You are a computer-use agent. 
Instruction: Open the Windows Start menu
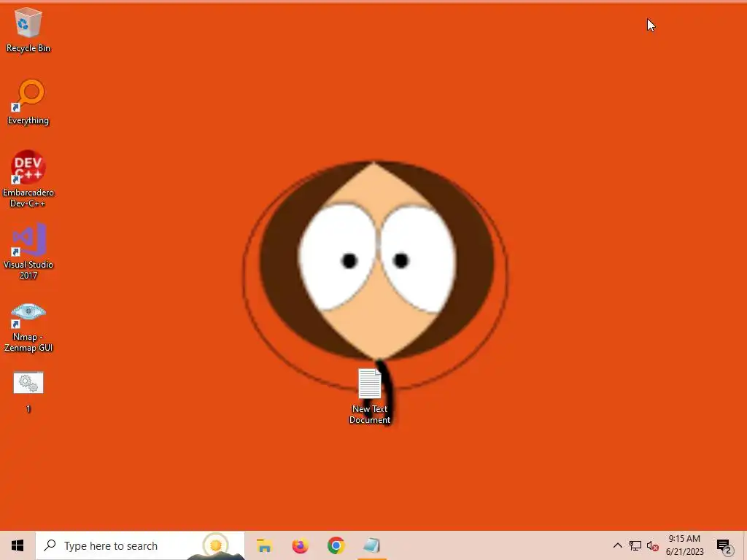point(18,545)
